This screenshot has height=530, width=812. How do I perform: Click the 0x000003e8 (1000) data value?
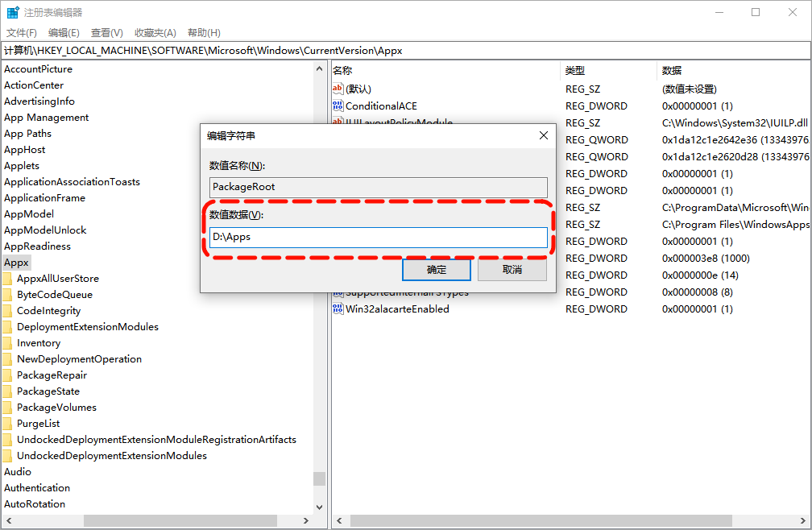click(x=706, y=258)
